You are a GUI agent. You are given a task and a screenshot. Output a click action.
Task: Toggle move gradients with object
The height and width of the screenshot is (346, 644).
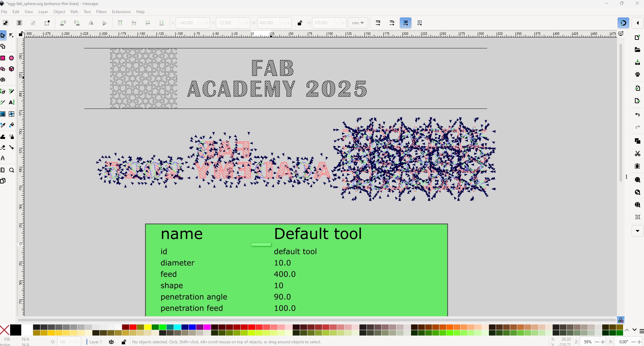(x=406, y=23)
